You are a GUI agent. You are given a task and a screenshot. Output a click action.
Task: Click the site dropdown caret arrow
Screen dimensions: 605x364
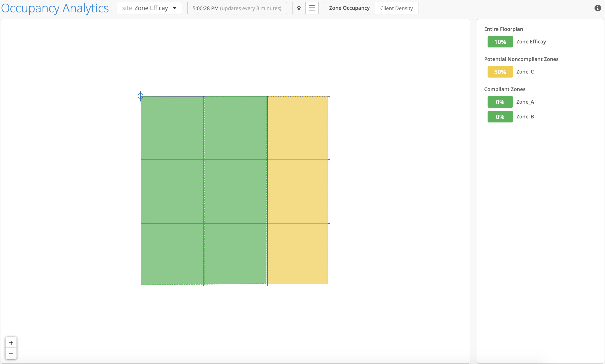pos(175,8)
